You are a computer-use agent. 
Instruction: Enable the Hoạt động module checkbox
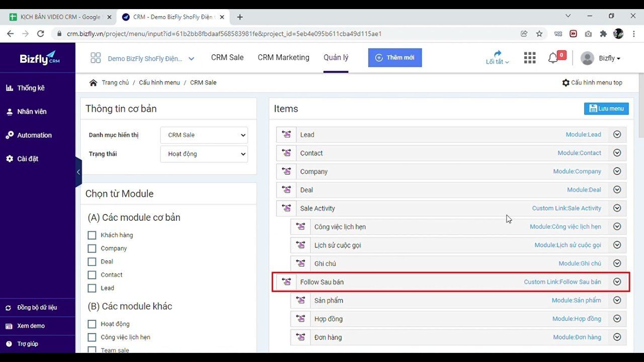click(92, 324)
